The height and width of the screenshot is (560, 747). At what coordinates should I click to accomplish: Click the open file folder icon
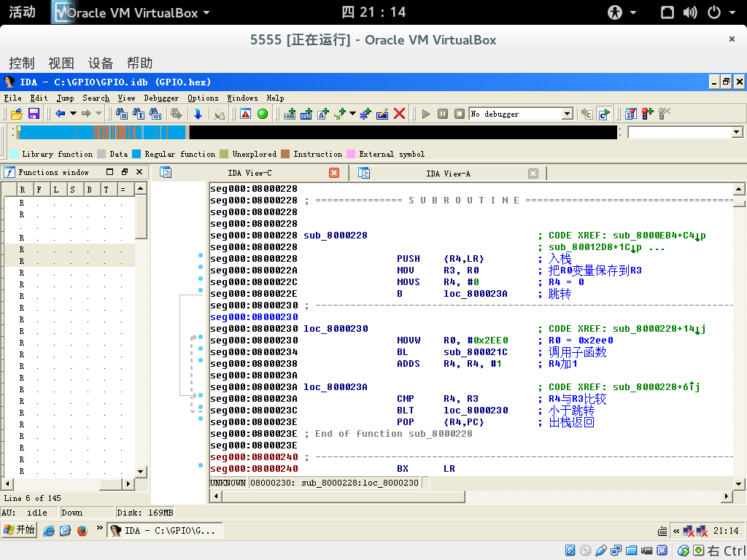[17, 114]
